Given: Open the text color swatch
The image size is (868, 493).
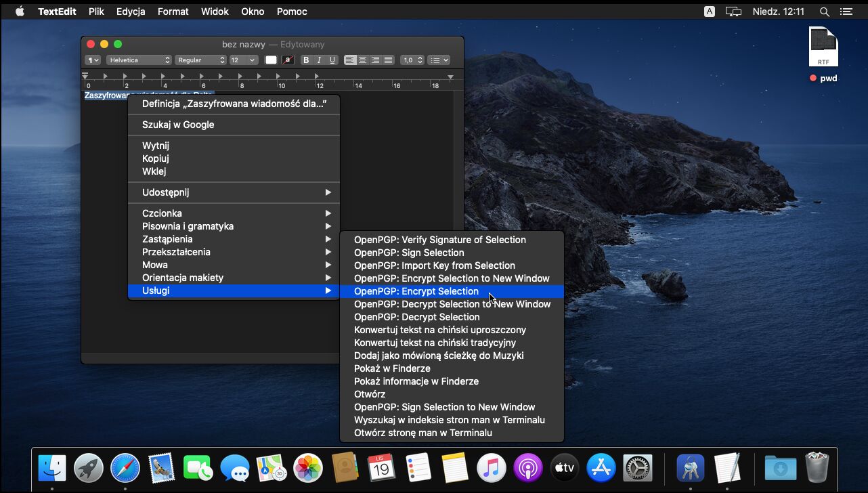Looking at the screenshot, I should (x=271, y=60).
